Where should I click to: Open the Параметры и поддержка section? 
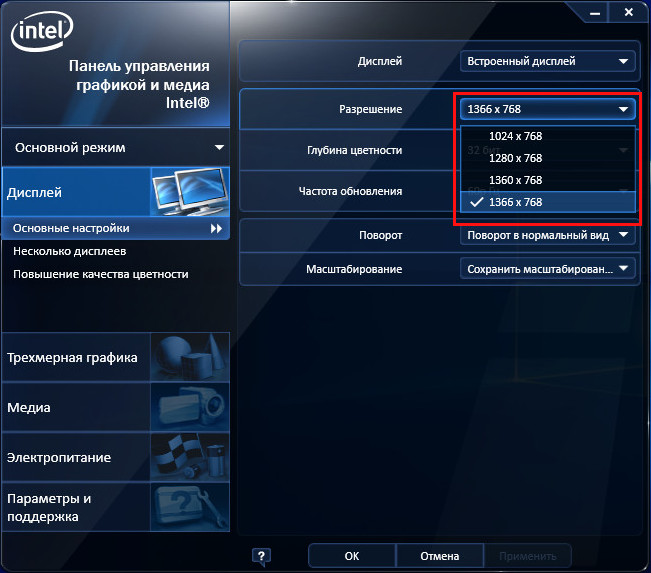[115, 507]
